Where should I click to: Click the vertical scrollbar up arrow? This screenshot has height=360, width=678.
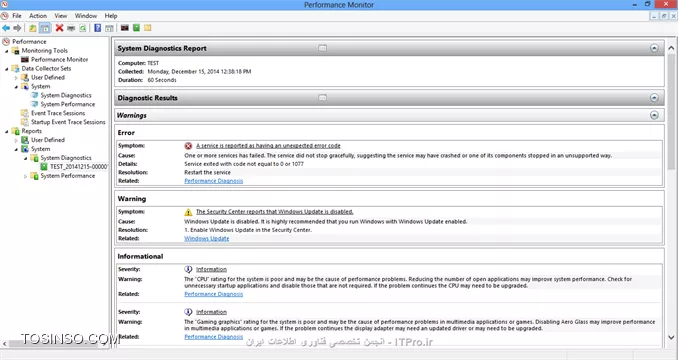point(671,48)
